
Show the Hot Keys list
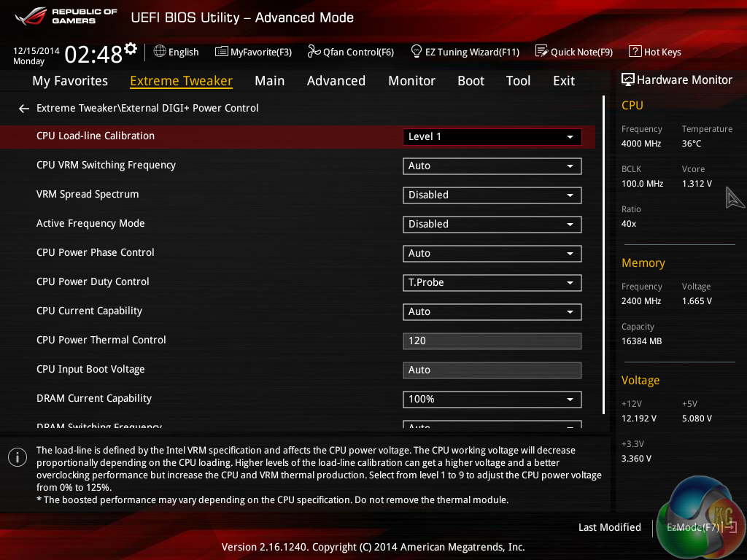click(655, 52)
